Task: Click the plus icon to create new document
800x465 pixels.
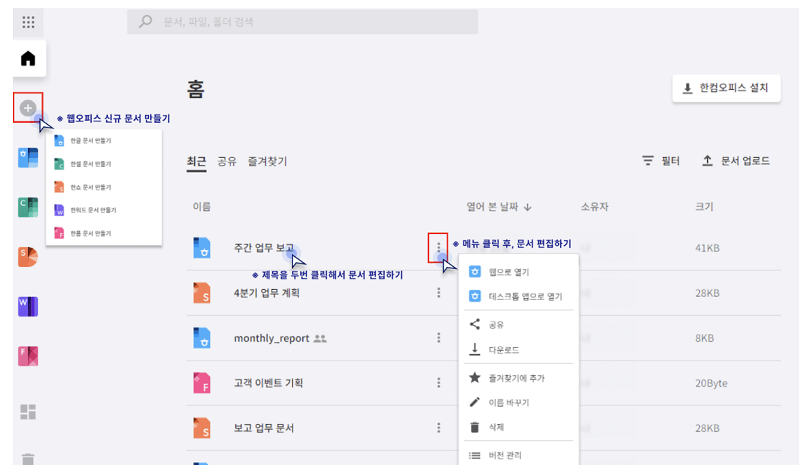Action: [28, 108]
